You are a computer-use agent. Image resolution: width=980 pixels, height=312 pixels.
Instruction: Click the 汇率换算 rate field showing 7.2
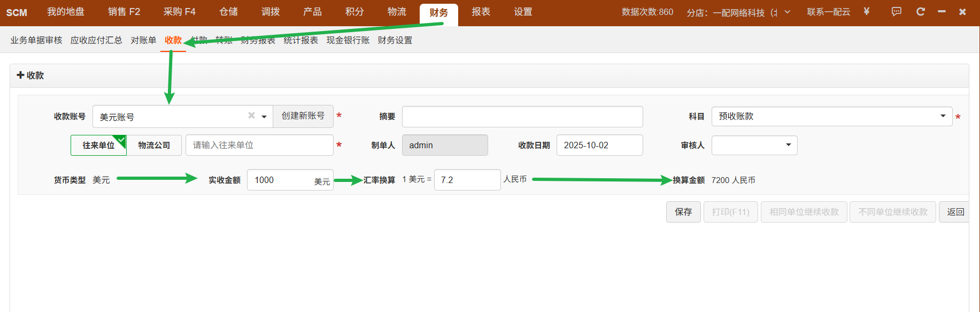click(x=467, y=180)
